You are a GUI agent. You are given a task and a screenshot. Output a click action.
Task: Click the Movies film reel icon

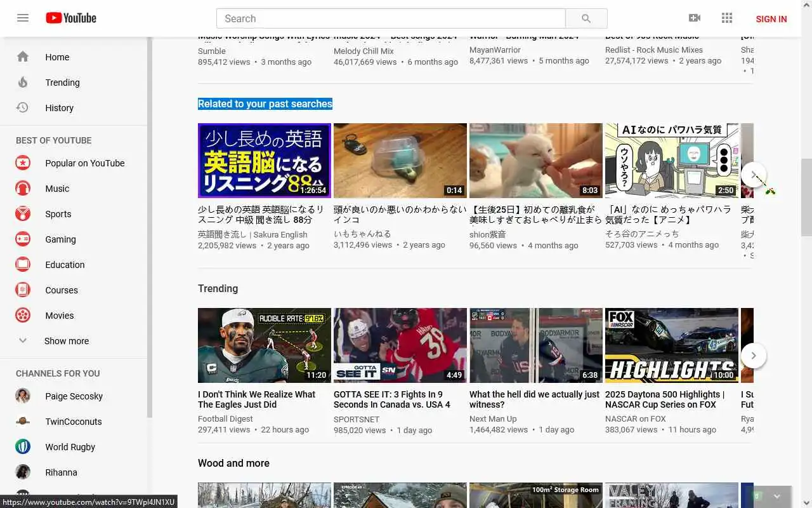23,316
